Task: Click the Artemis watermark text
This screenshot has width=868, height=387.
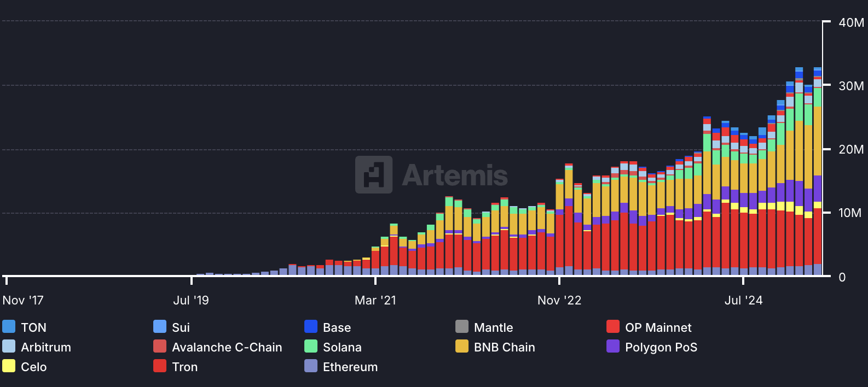Action: pyautogui.click(x=455, y=175)
